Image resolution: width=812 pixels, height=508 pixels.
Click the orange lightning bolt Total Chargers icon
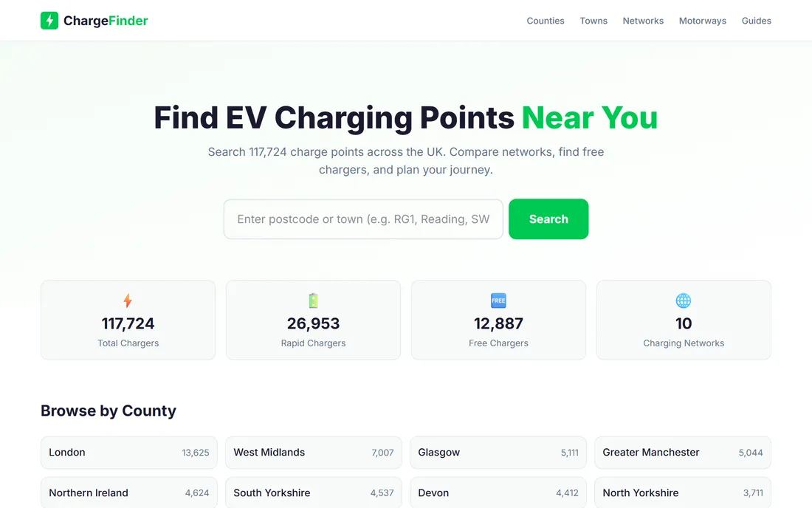click(x=128, y=301)
